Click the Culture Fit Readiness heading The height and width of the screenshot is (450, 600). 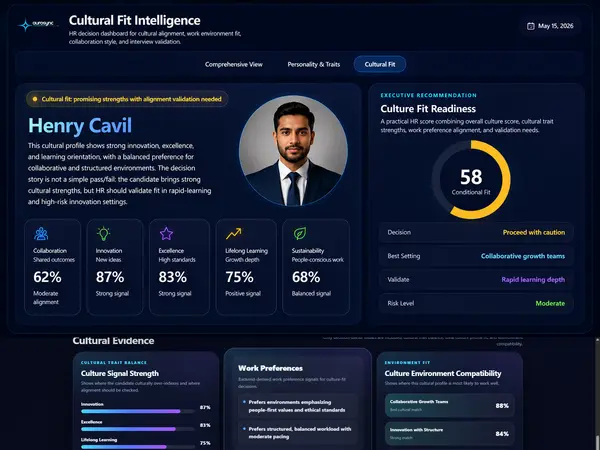click(428, 109)
